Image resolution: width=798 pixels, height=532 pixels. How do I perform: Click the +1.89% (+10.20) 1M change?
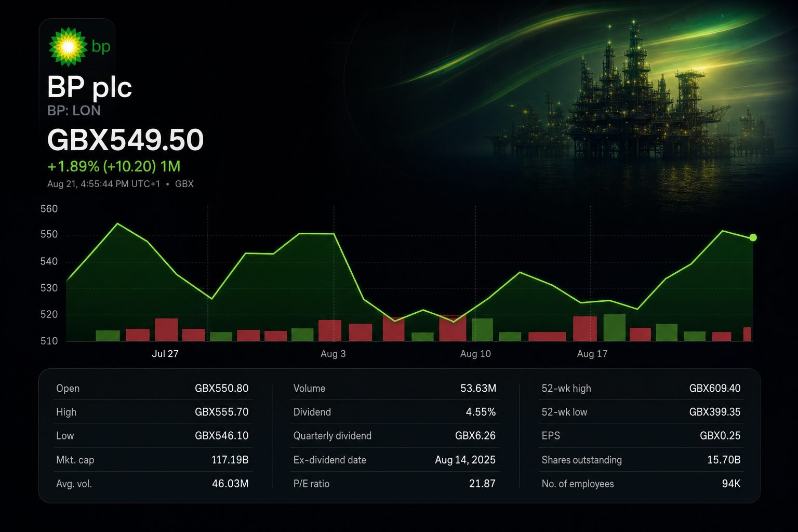(114, 166)
